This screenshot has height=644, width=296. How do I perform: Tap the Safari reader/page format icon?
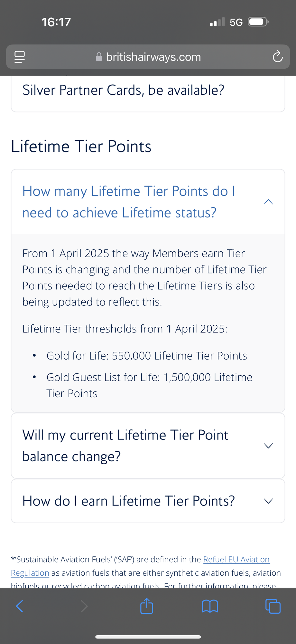[x=20, y=57]
